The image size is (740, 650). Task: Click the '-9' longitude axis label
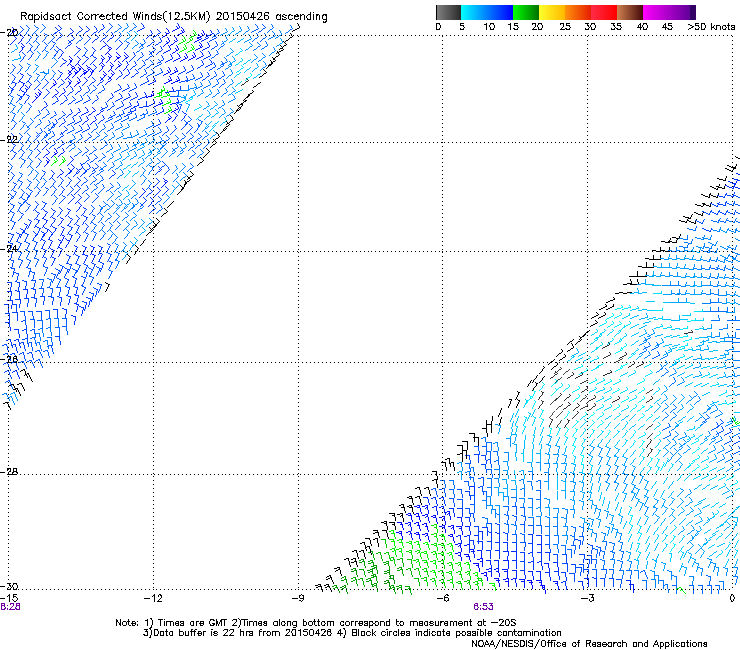click(298, 598)
